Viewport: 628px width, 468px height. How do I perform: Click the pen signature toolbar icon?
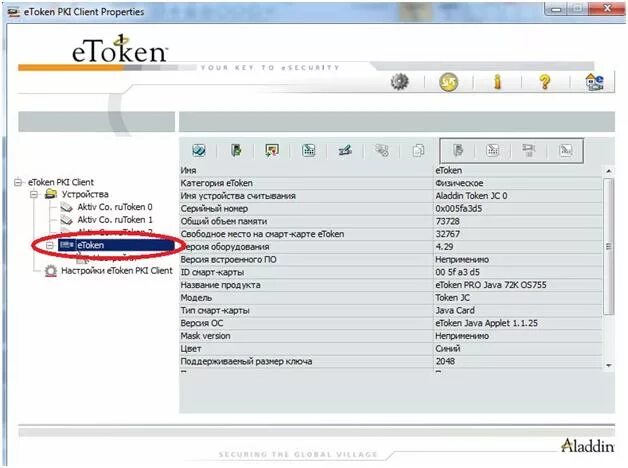click(345, 151)
